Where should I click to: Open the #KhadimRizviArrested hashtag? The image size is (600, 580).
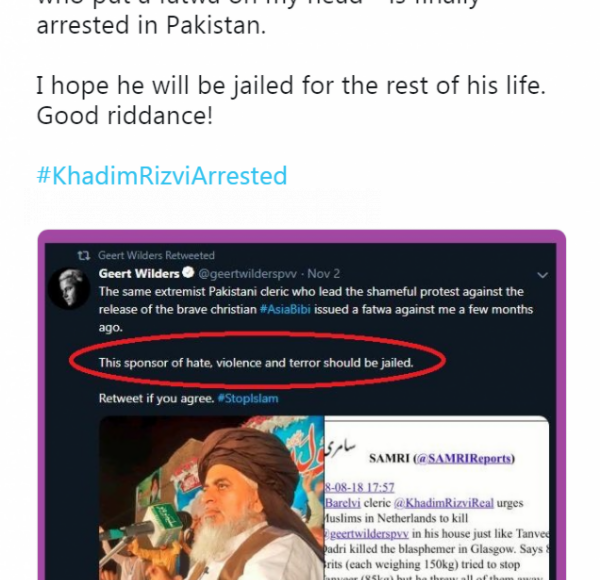[161, 176]
